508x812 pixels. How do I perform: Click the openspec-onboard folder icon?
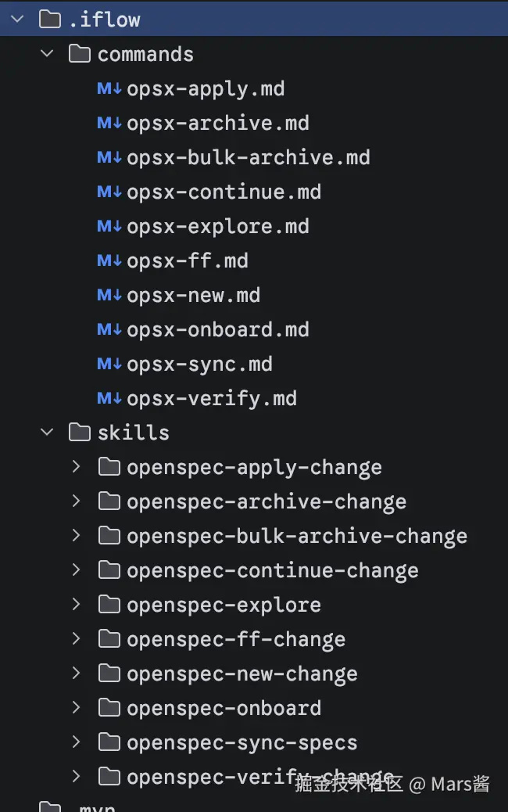click(109, 708)
